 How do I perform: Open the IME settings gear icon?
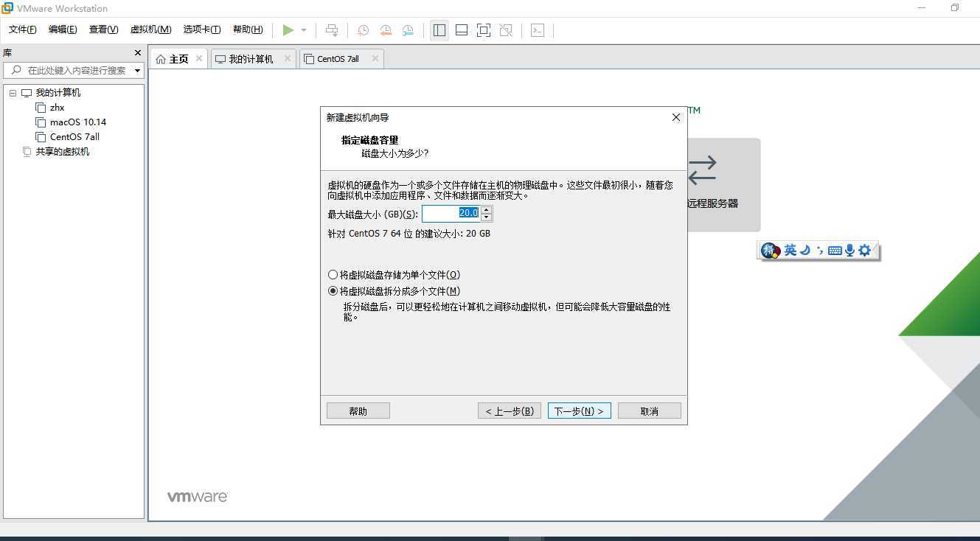click(865, 251)
